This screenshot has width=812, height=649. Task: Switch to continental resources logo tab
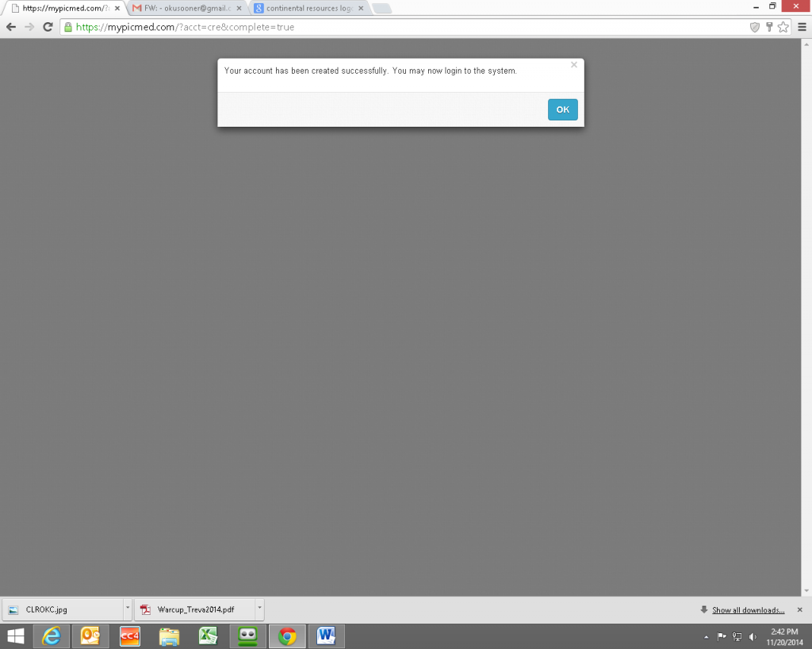[x=305, y=8]
